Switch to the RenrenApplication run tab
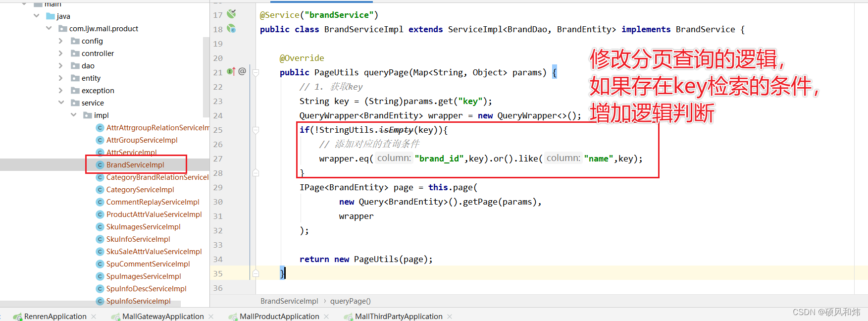The height and width of the screenshot is (321, 868). coord(55,317)
